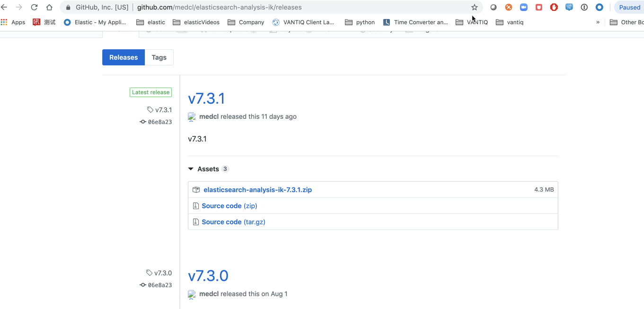This screenshot has height=309, width=644.
Task: Click the Paused profile button
Action: pyautogui.click(x=629, y=7)
